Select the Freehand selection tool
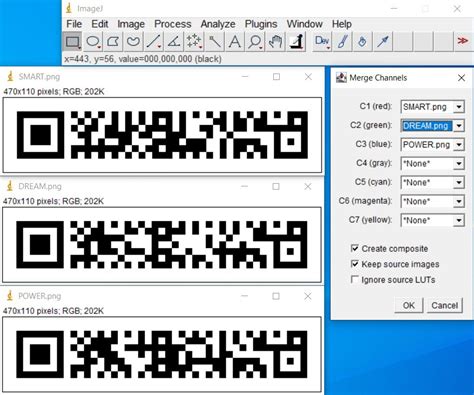 point(133,42)
